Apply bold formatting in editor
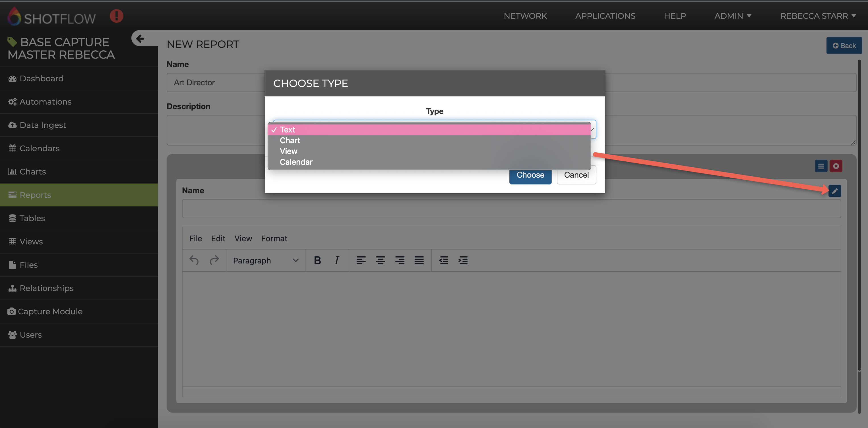Viewport: 868px width, 428px height. tap(317, 260)
